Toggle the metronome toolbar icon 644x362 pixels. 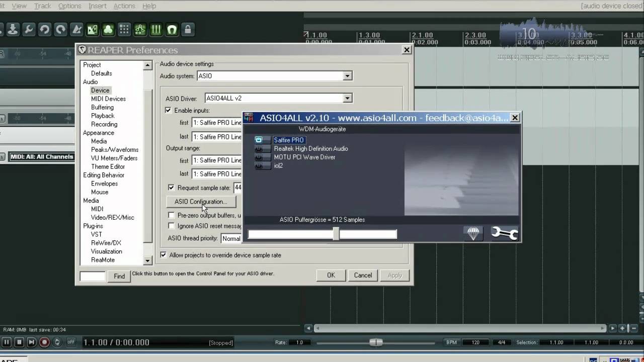77,30
